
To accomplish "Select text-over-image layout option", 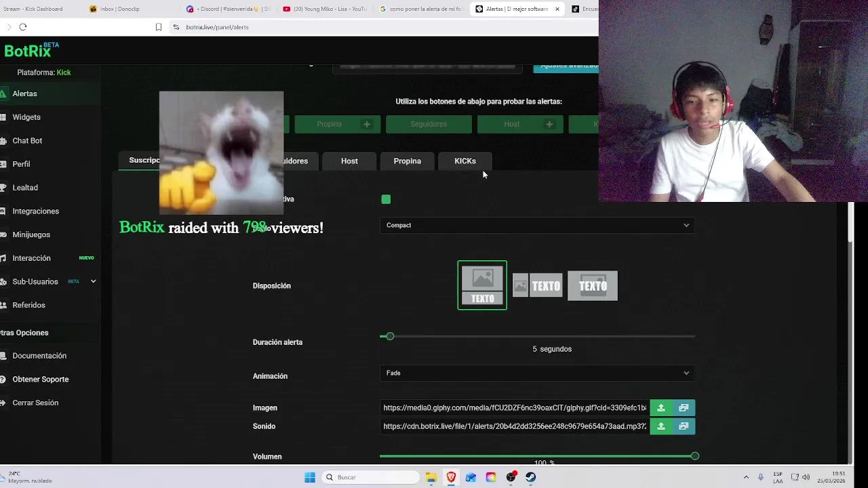I will pyautogui.click(x=593, y=285).
